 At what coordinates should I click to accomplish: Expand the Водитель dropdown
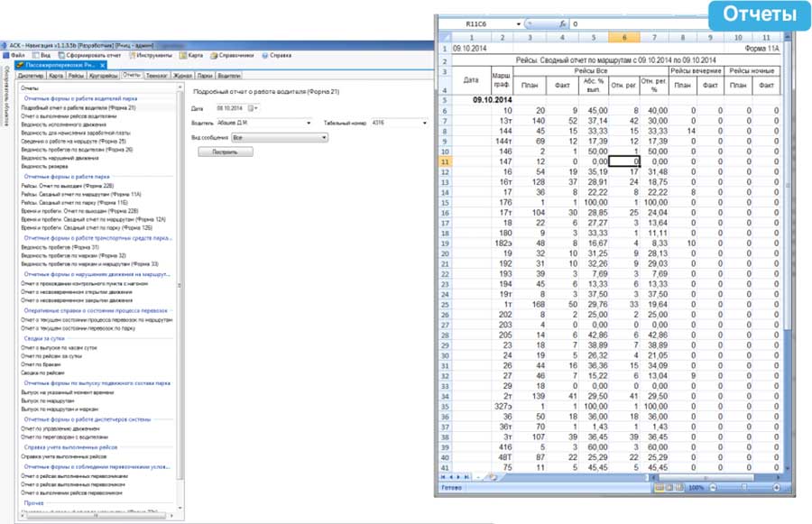tap(309, 123)
